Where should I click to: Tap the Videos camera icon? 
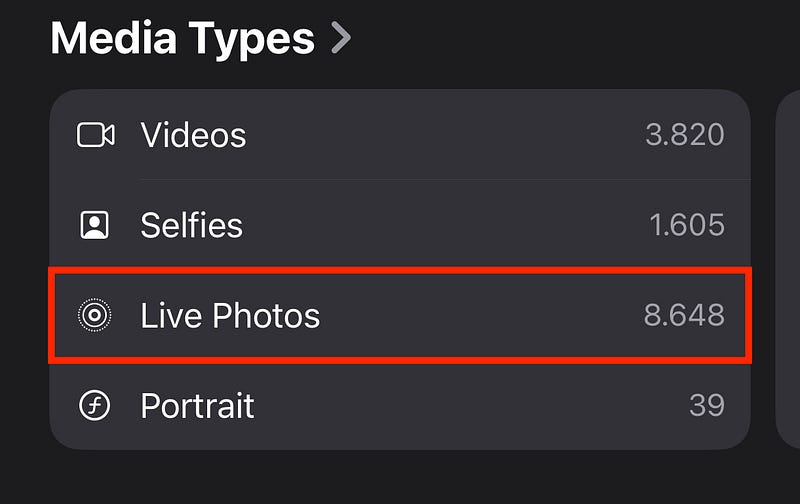95,135
